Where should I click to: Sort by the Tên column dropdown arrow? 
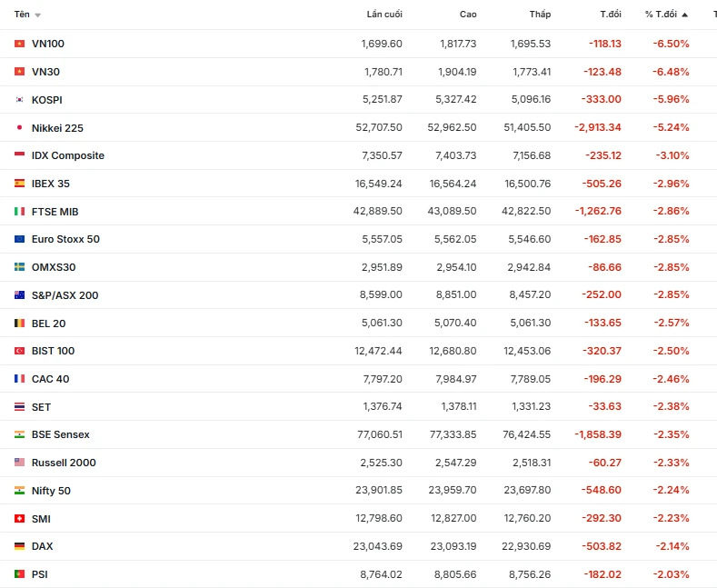[37, 15]
